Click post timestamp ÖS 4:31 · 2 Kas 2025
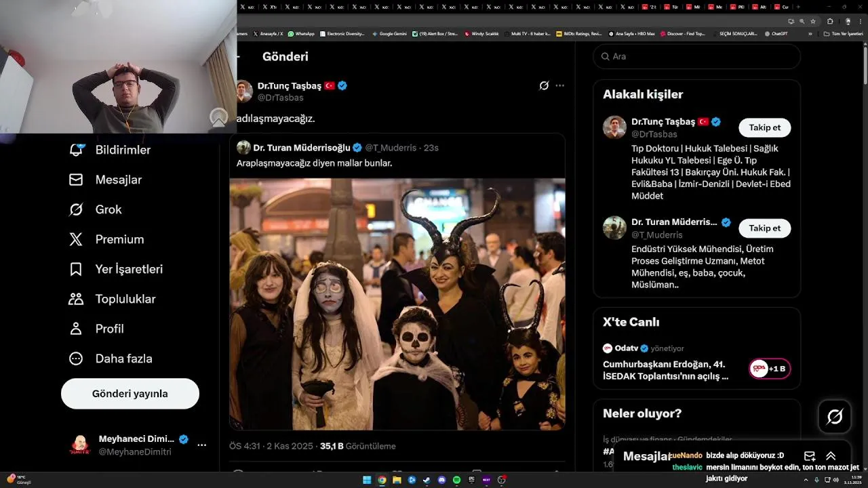Viewport: 868px width, 488px height. click(x=271, y=446)
